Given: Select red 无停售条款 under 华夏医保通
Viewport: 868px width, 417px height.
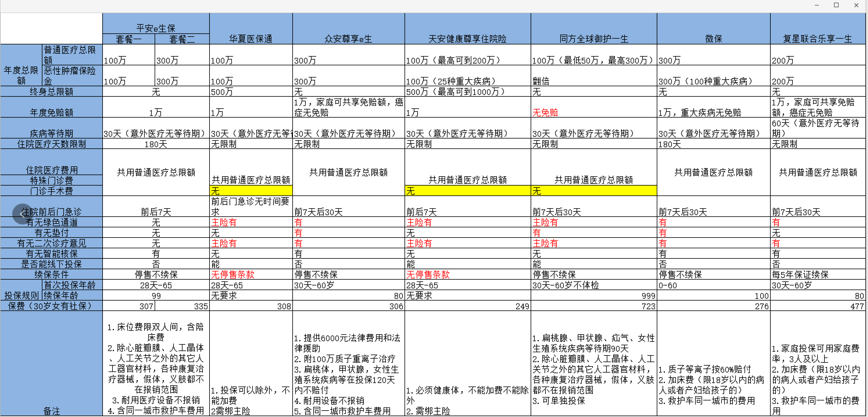Looking at the screenshot, I should click(251, 274).
